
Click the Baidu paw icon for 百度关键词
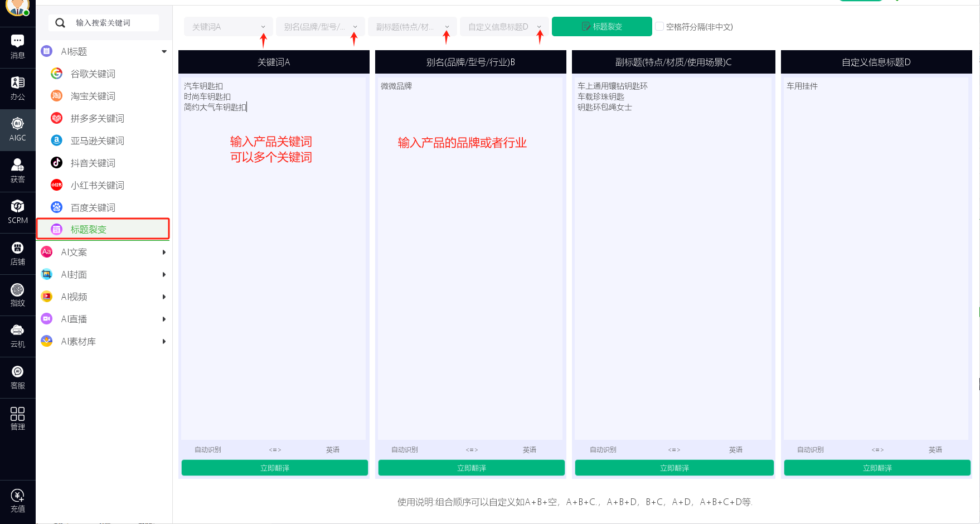[57, 207]
